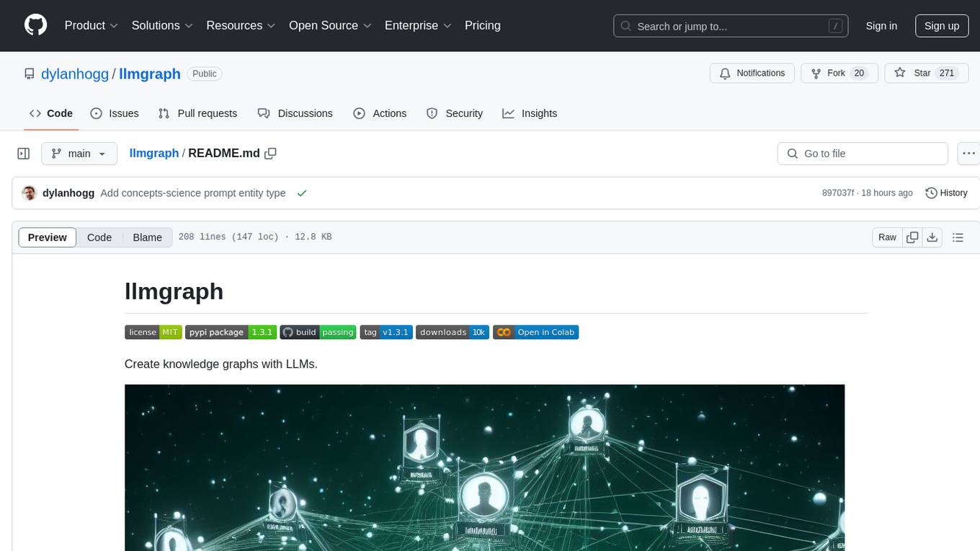Image resolution: width=980 pixels, height=551 pixels.
Task: Expand the Solutions menu
Action: click(x=162, y=25)
